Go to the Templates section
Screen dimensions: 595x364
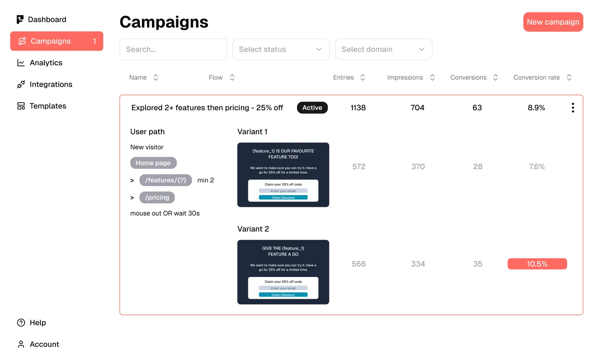tap(48, 106)
